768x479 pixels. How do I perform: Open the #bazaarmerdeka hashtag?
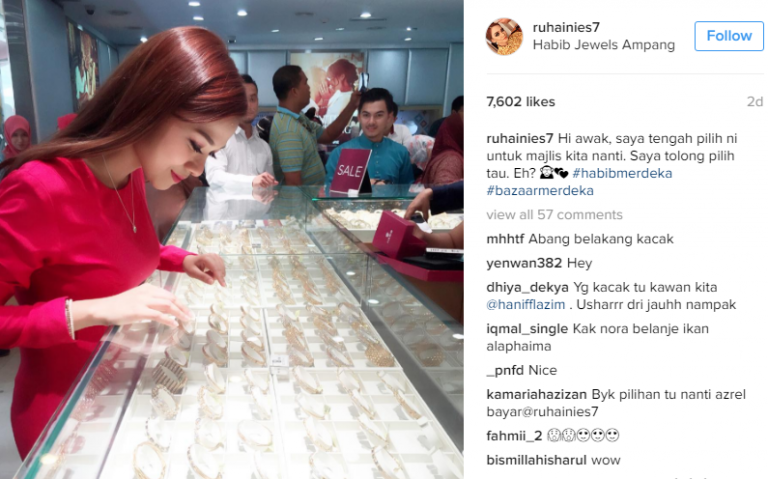tap(540, 191)
